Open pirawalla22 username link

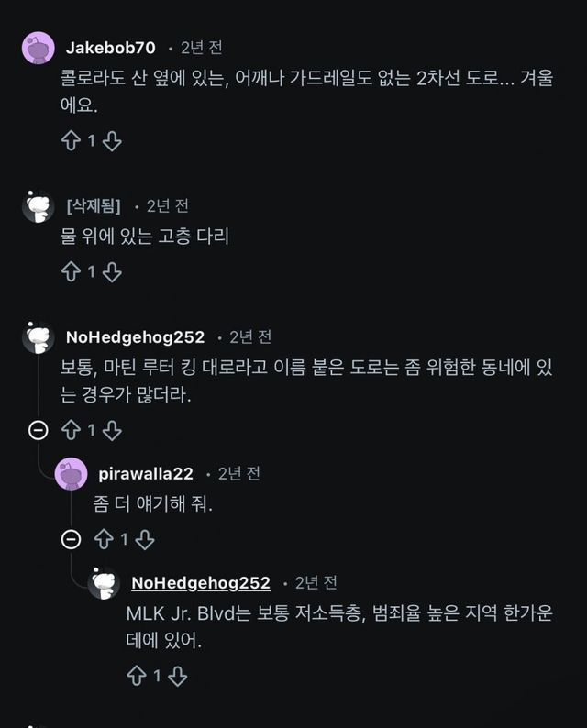(x=146, y=473)
